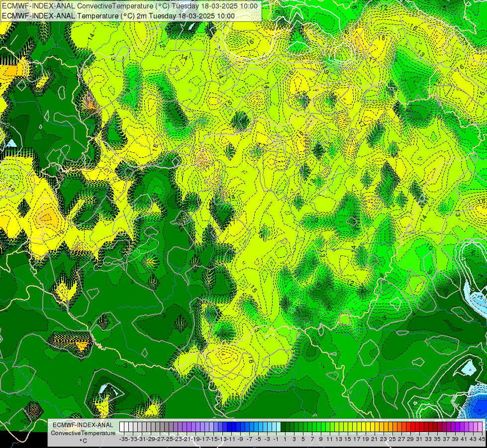Click the °C unit label in legend
The width and height of the screenshot is (487, 448).
(83, 441)
